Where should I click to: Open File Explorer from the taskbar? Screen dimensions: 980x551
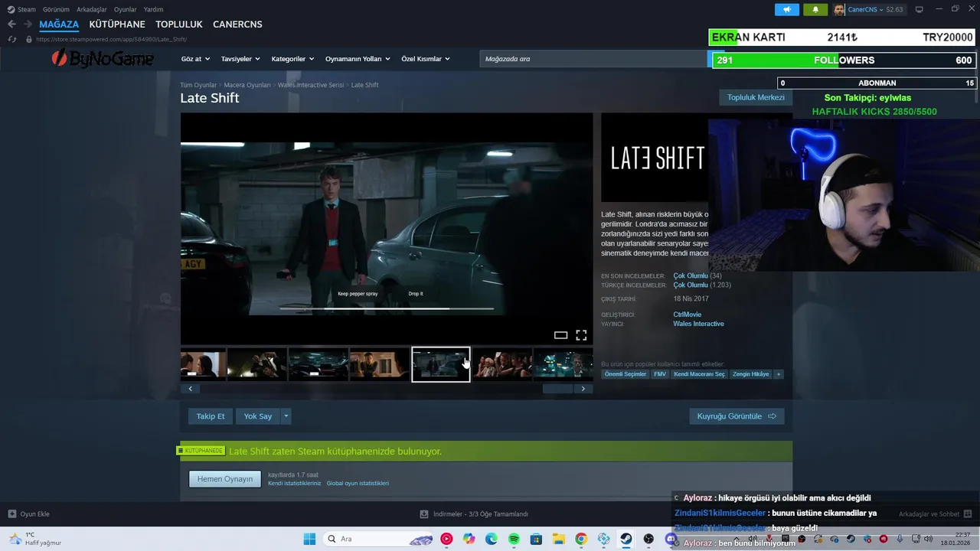point(559,539)
